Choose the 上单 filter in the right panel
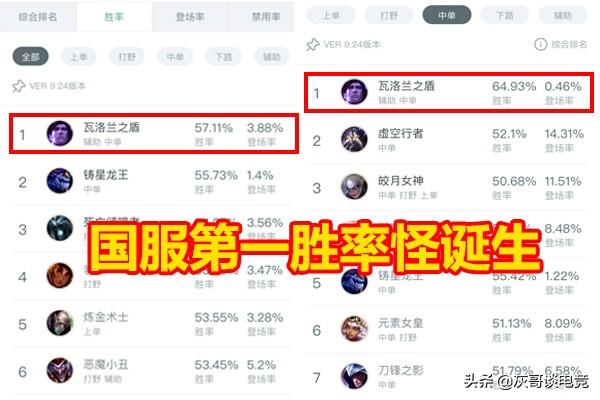Screen dimensions: 600x400 coord(331,15)
